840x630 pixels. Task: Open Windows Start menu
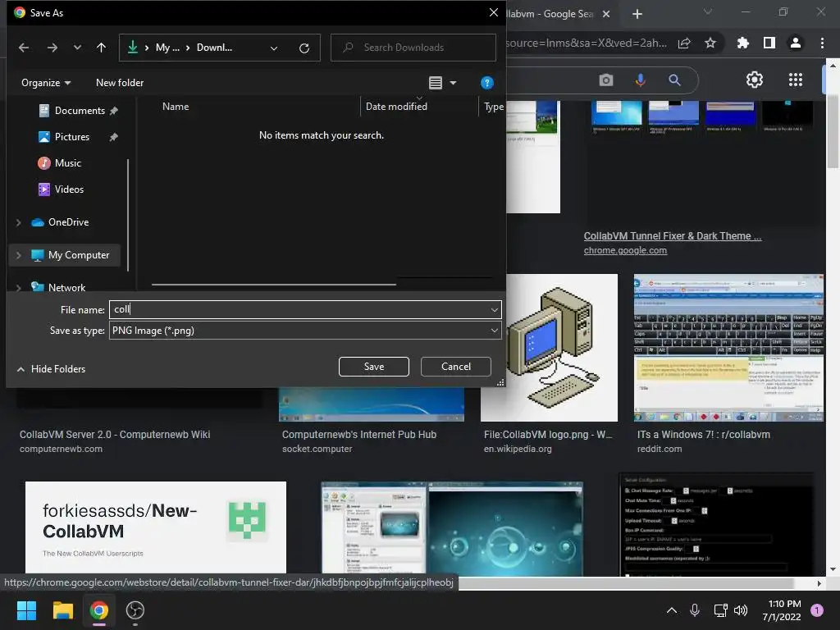tap(26, 610)
